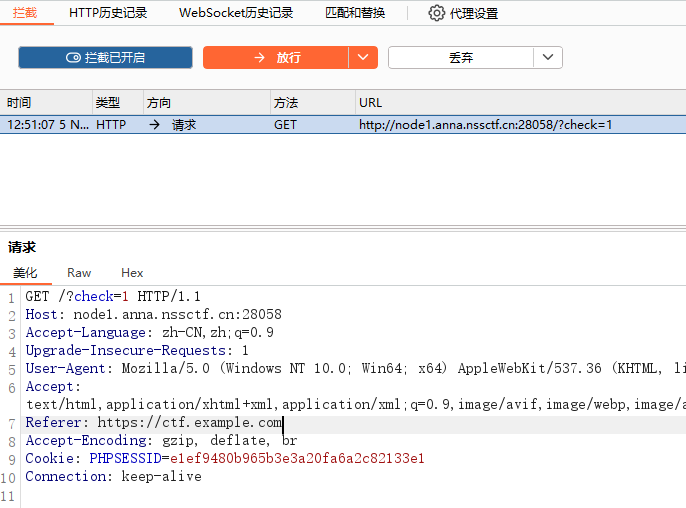Click the GET /?check=1 request line
The height and width of the screenshot is (508, 686).
point(113,296)
